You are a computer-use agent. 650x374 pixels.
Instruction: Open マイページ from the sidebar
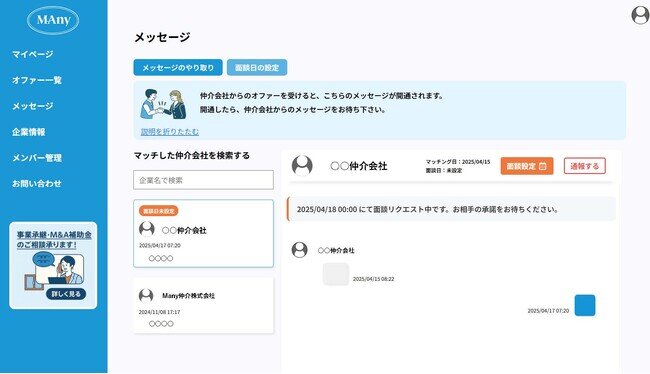point(32,54)
